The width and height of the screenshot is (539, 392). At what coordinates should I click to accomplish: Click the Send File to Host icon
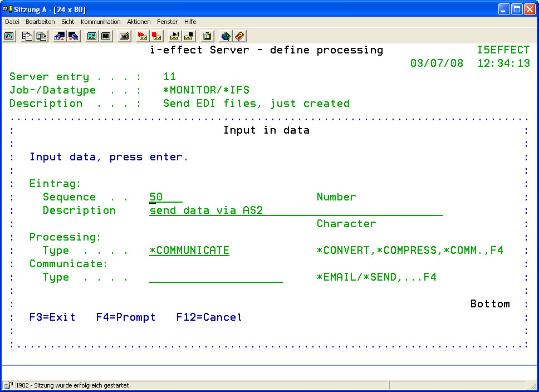[x=60, y=36]
